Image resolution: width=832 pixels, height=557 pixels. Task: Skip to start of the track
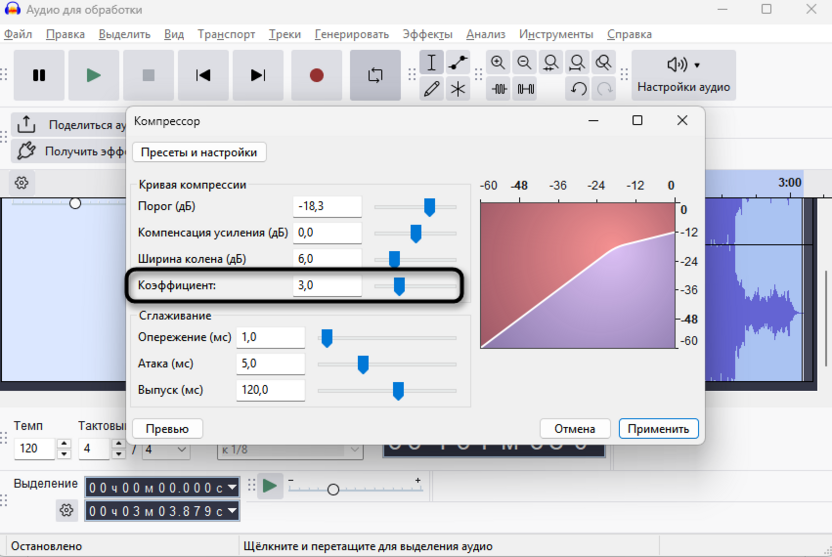coord(203,75)
